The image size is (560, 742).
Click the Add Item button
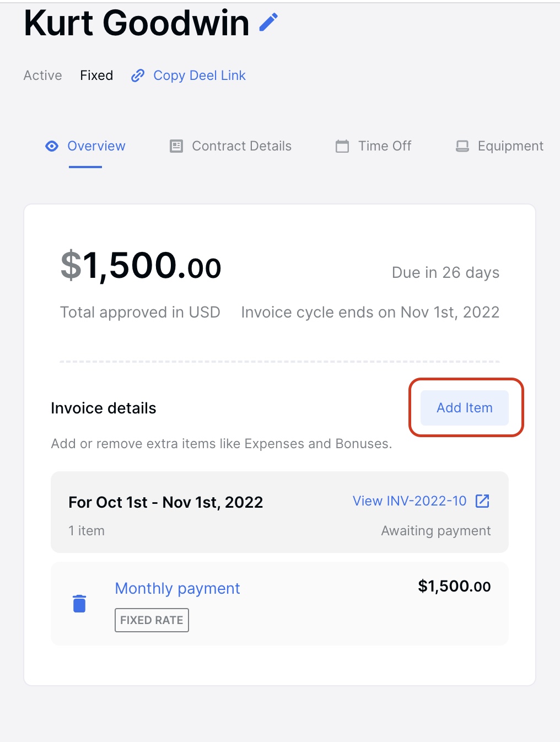tap(464, 408)
